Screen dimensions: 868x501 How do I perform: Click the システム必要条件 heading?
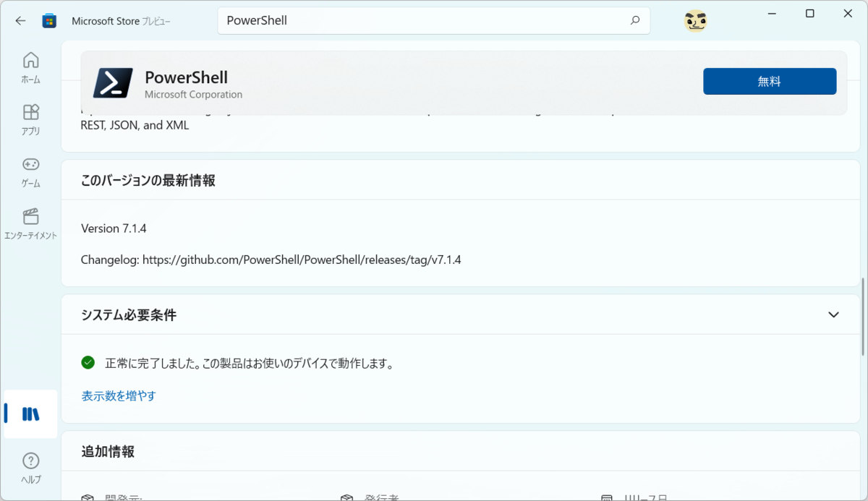pyautogui.click(x=129, y=315)
